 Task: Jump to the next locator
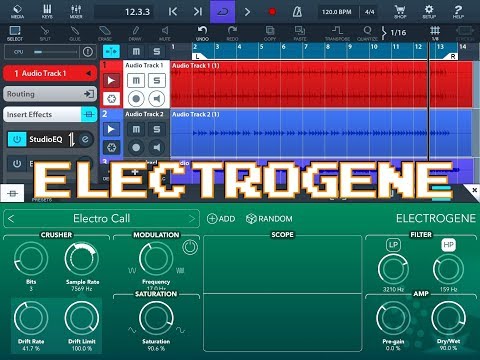pos(198,12)
